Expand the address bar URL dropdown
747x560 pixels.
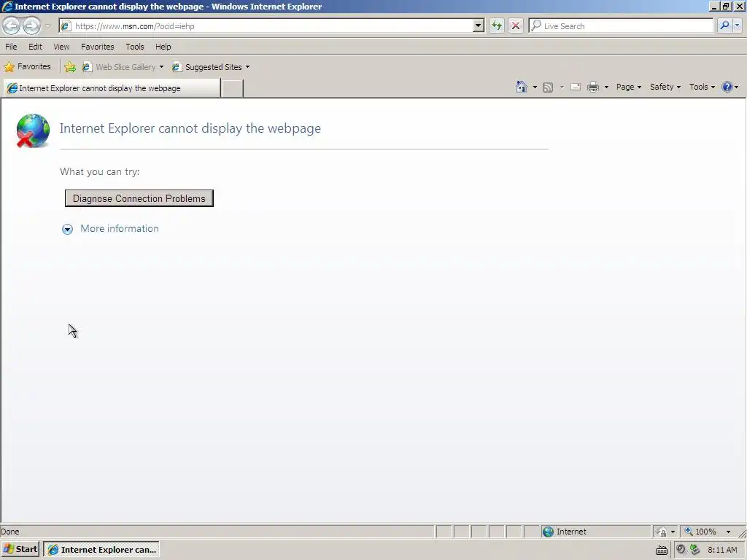pos(479,26)
